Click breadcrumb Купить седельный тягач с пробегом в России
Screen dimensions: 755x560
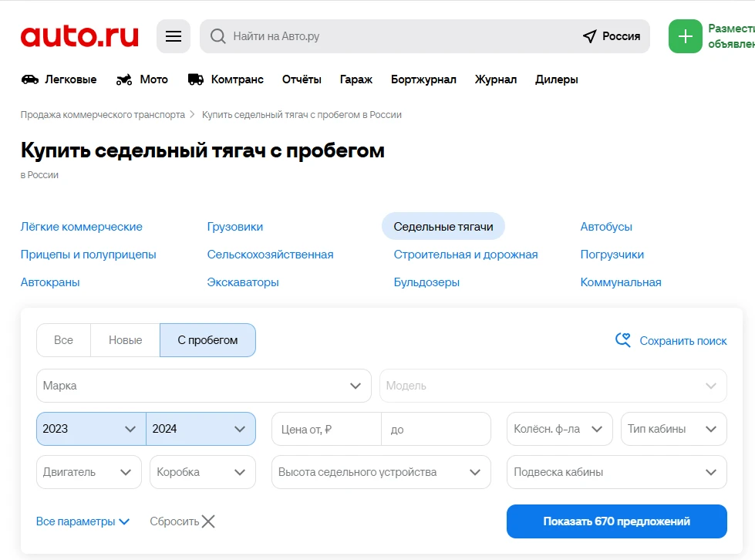tap(302, 115)
